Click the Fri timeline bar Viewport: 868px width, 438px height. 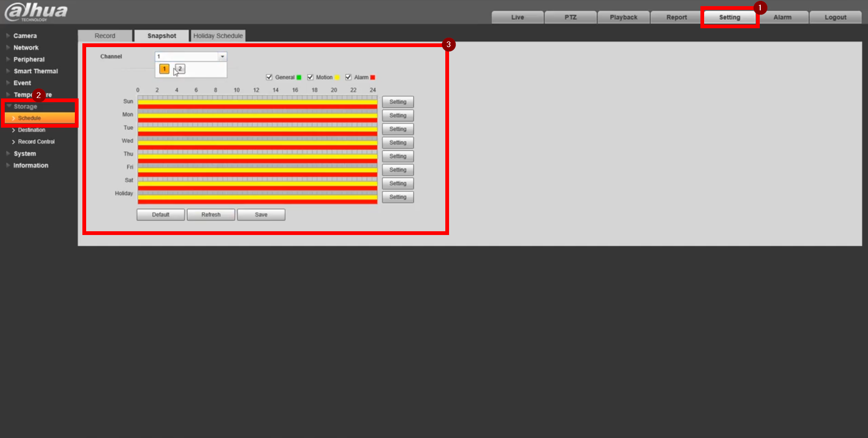[257, 170]
